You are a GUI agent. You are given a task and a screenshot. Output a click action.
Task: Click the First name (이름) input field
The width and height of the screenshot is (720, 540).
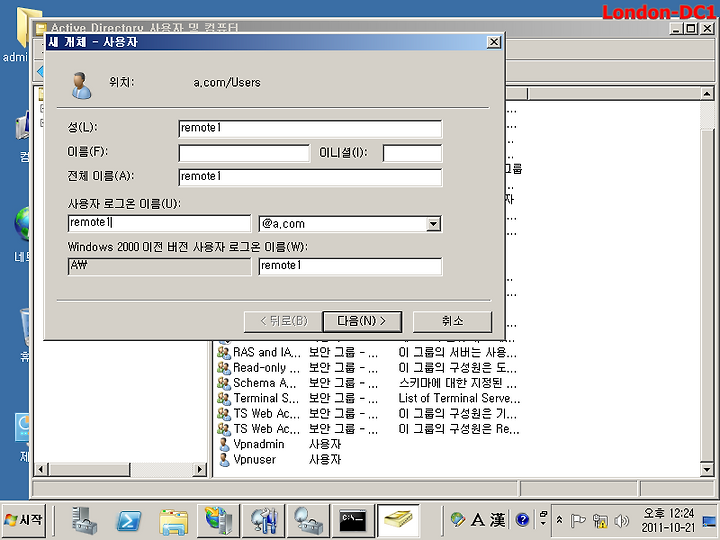click(244, 153)
